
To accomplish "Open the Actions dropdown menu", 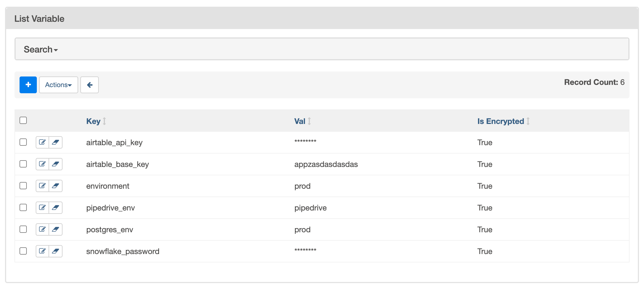I will pos(59,85).
